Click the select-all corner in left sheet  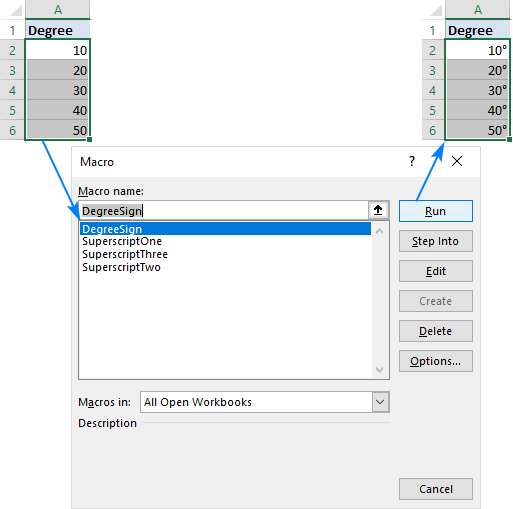pyautogui.click(x=16, y=10)
